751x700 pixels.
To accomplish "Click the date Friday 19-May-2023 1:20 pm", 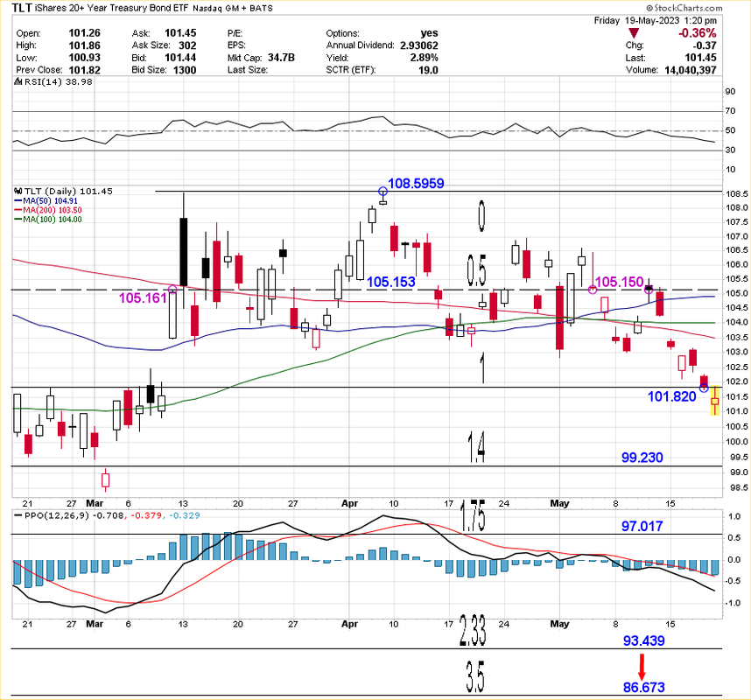I will (656, 21).
